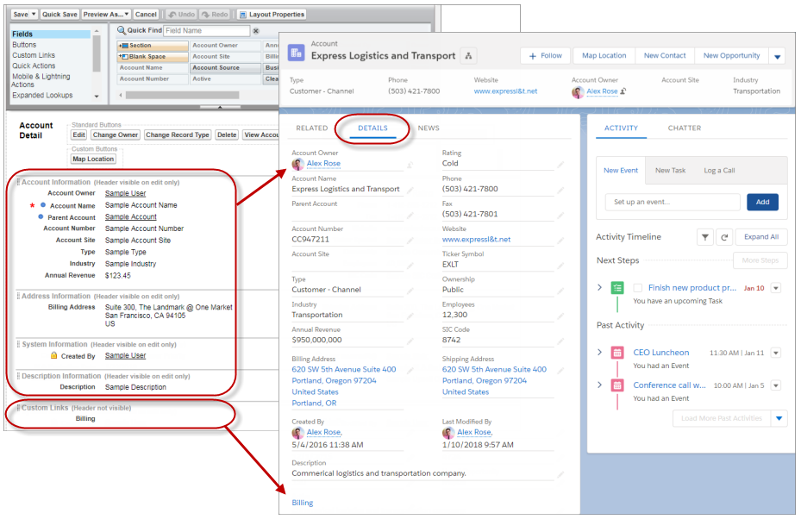801x532 pixels.
Task: Click the New Opportunity button
Action: (x=731, y=56)
